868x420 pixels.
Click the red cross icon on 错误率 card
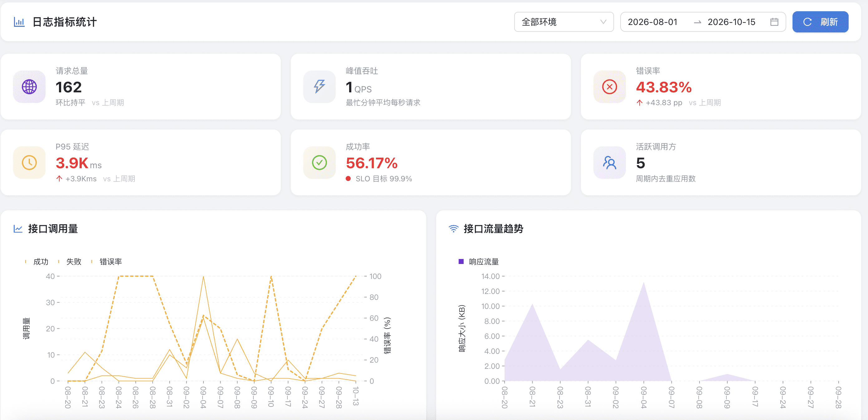point(610,87)
